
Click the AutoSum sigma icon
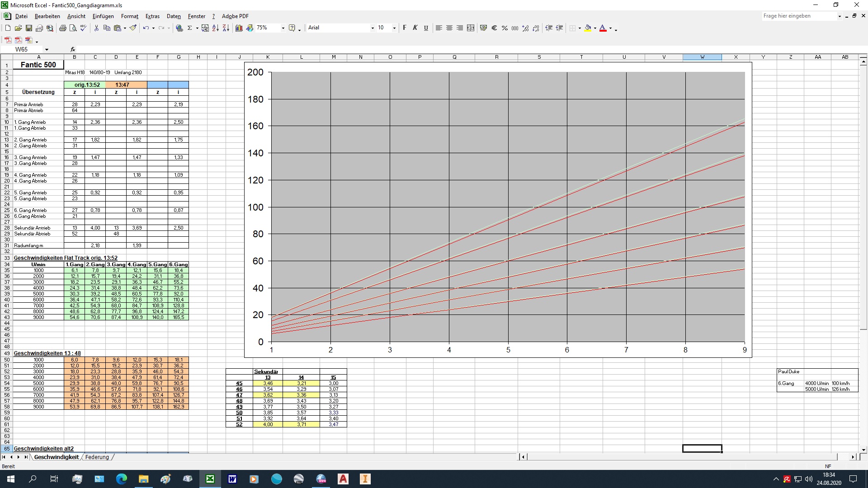tap(190, 28)
